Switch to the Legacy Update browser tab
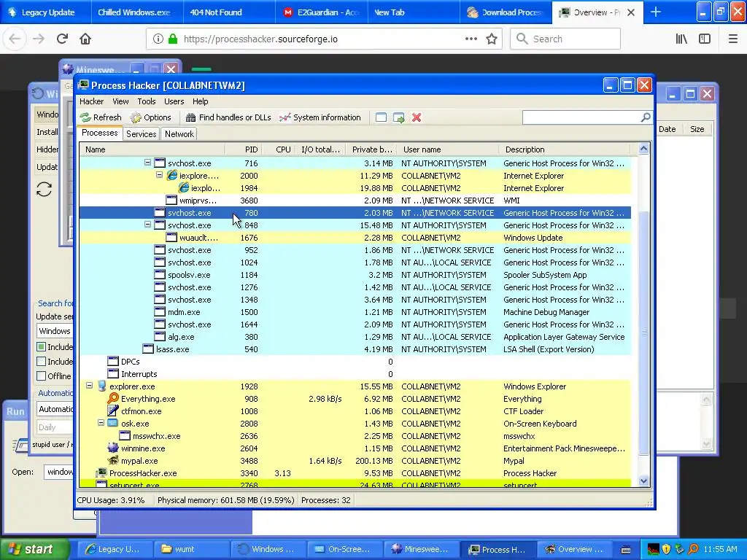Image resolution: width=747 pixels, height=560 pixels. click(x=46, y=12)
